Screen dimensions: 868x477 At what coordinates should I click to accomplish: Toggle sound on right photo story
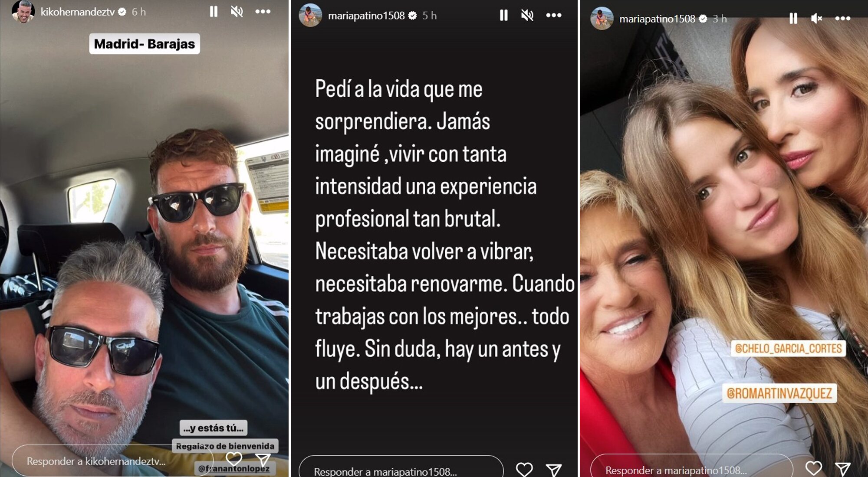point(816,19)
